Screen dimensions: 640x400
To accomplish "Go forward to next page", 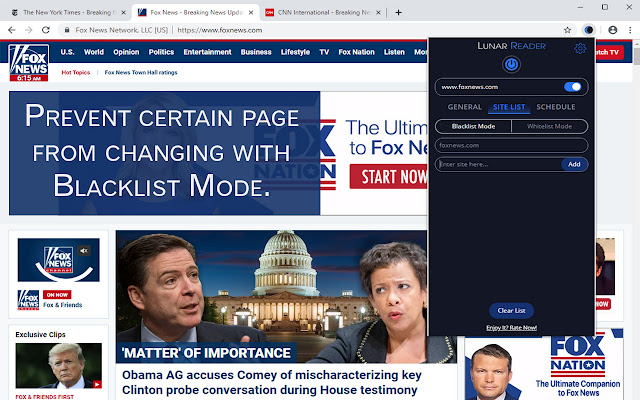I will point(29,30).
